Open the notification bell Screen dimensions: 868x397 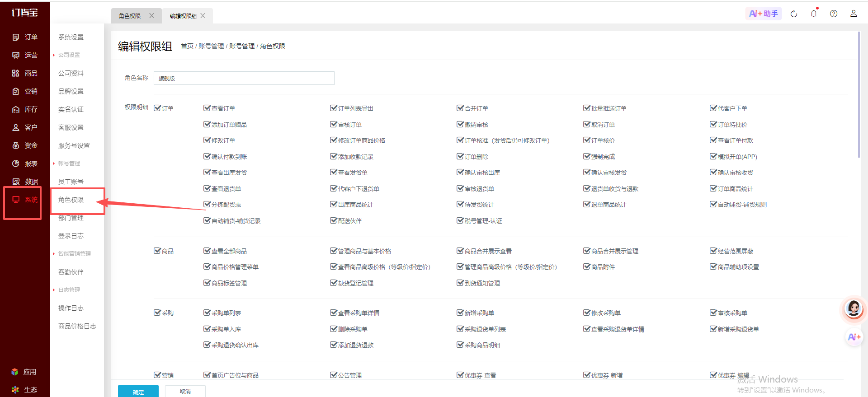point(814,14)
